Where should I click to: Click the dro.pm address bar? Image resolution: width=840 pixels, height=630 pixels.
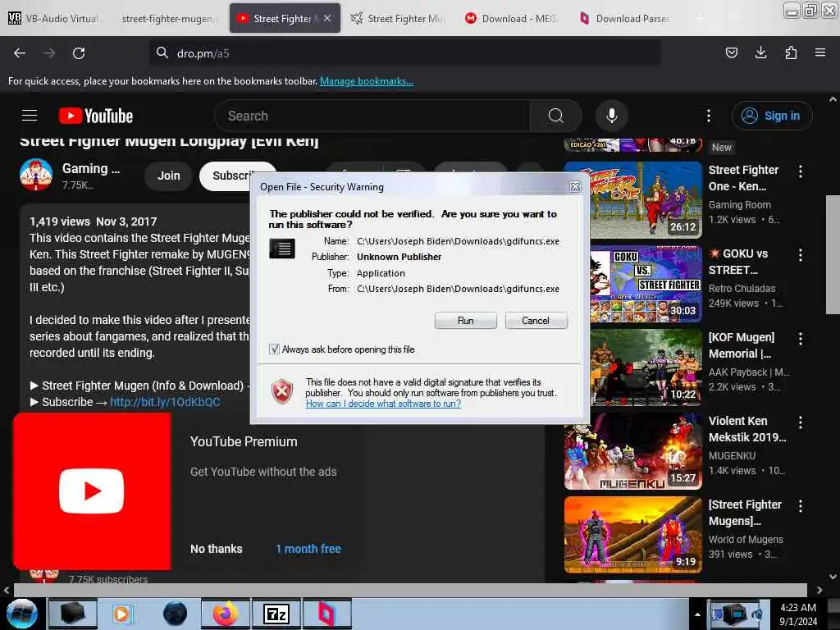point(404,53)
